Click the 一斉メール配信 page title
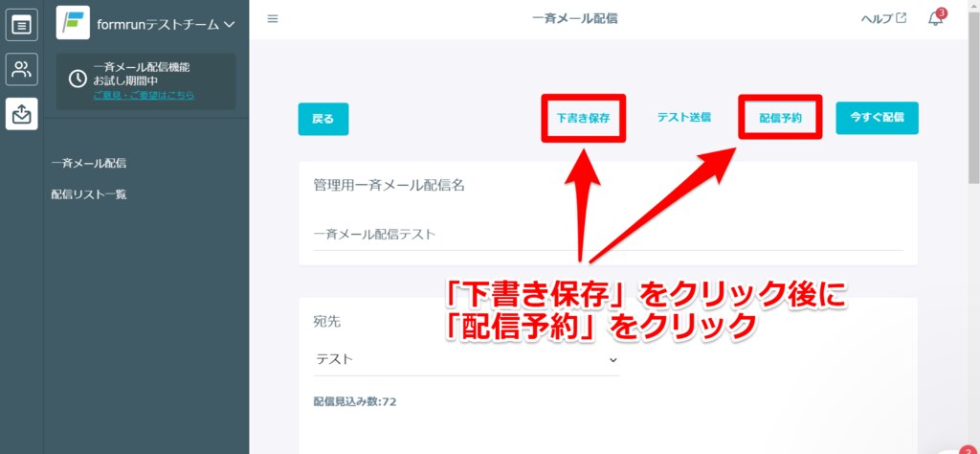The width and height of the screenshot is (980, 454). pos(575,19)
